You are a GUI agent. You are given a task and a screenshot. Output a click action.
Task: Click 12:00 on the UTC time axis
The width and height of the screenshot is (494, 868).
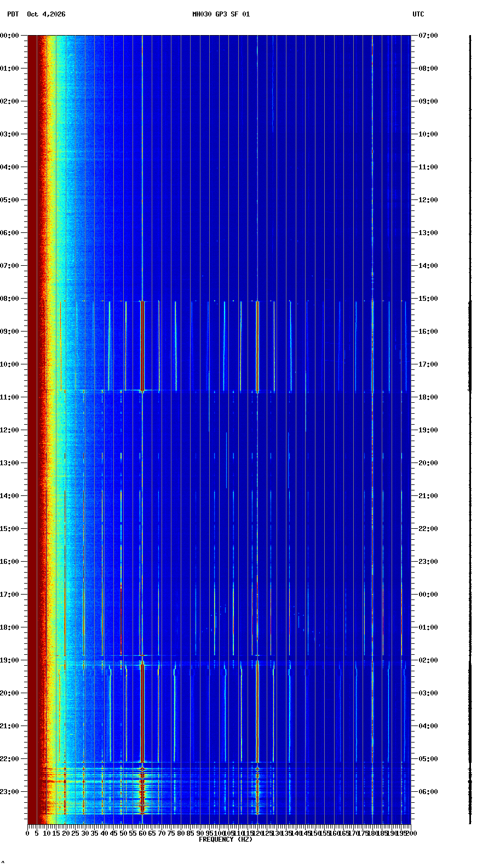click(x=428, y=200)
